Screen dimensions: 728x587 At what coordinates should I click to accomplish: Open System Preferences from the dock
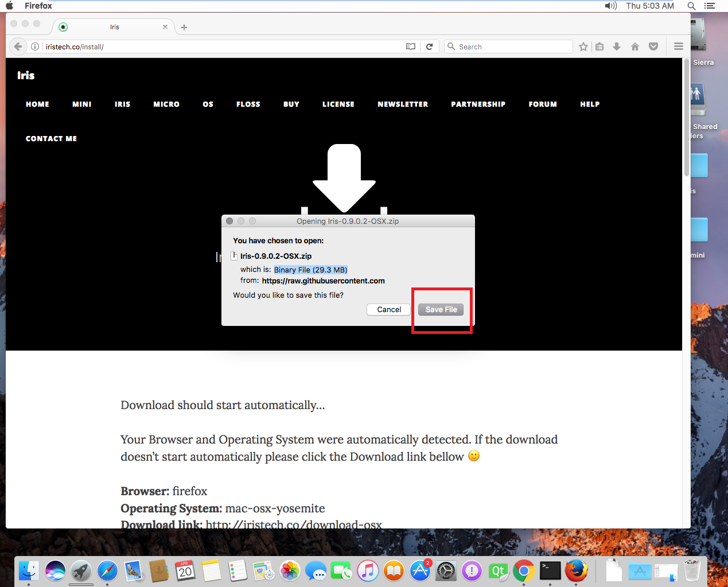coord(446,571)
